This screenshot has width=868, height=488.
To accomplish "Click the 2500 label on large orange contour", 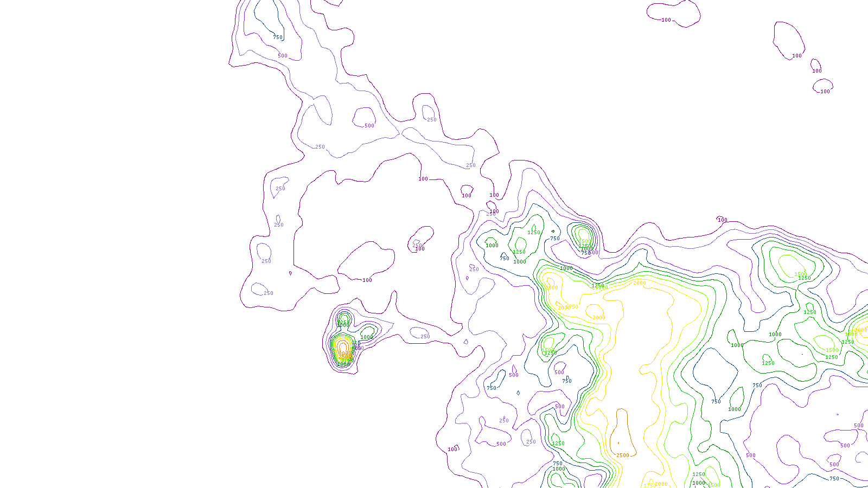I will (x=623, y=455).
